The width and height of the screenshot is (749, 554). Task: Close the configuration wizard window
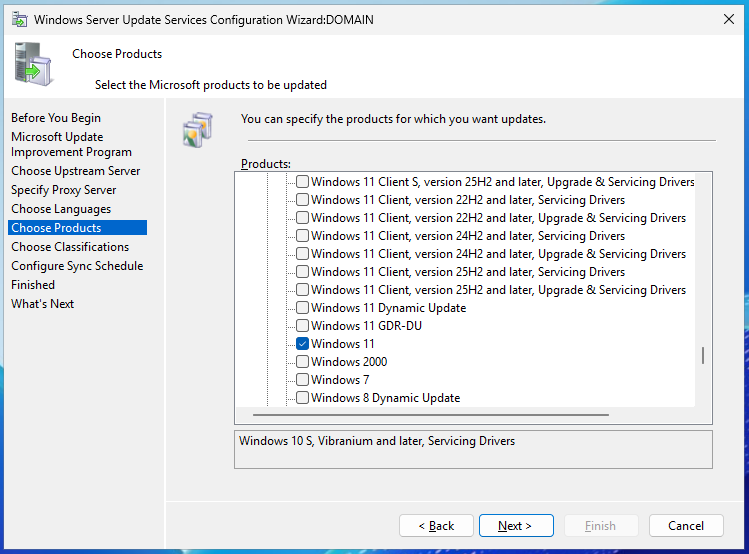[x=729, y=19]
